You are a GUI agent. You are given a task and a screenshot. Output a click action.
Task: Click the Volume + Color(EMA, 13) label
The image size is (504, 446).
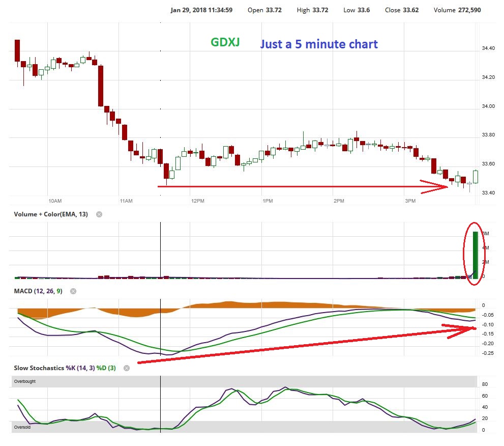[x=51, y=214]
